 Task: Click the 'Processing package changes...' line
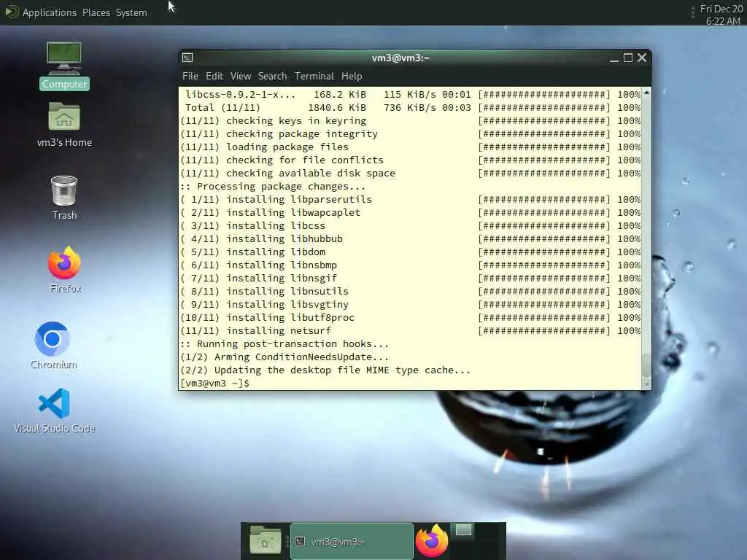click(x=273, y=187)
